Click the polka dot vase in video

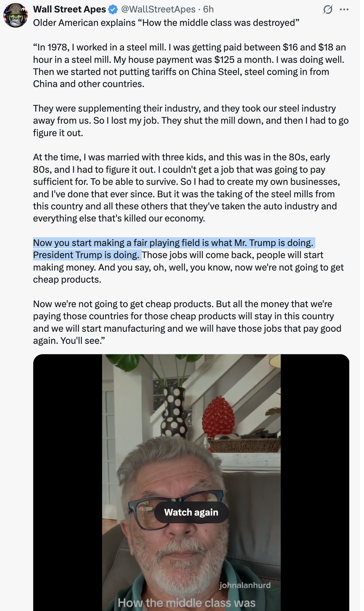175,412
